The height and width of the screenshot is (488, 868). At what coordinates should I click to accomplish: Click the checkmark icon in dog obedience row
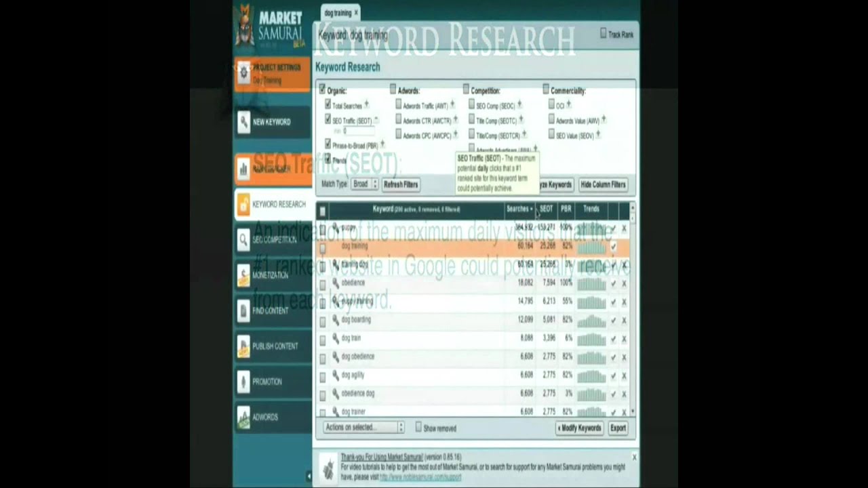tap(614, 357)
